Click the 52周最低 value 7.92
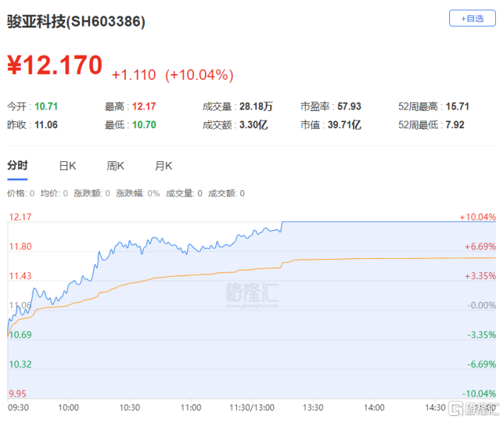Viewport: 504px width, 421px height. click(x=455, y=125)
